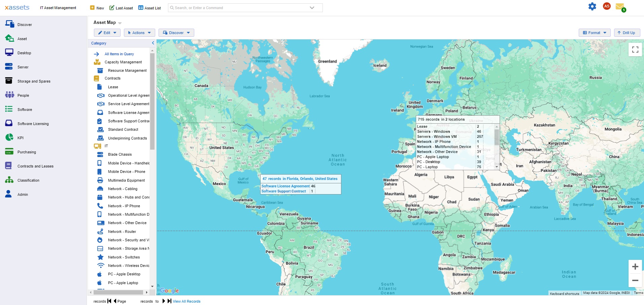This screenshot has width=644, height=305.
Task: Select Resource Management category
Action: [127, 70]
